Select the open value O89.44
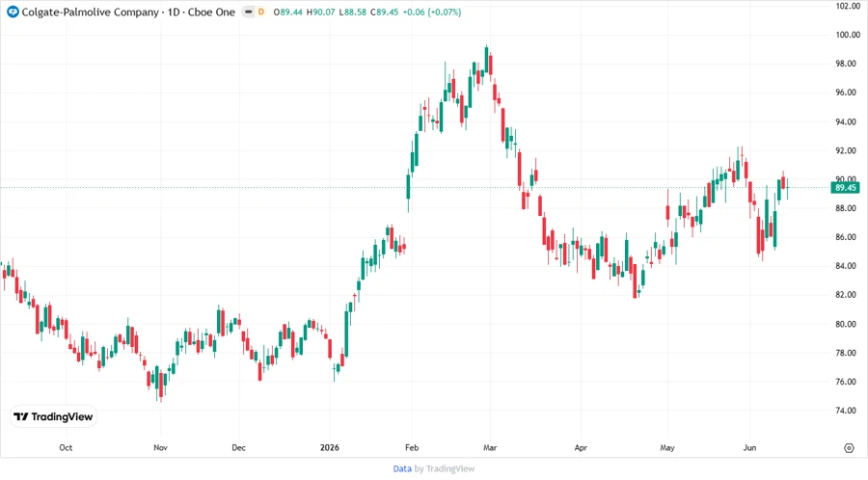 coord(287,12)
